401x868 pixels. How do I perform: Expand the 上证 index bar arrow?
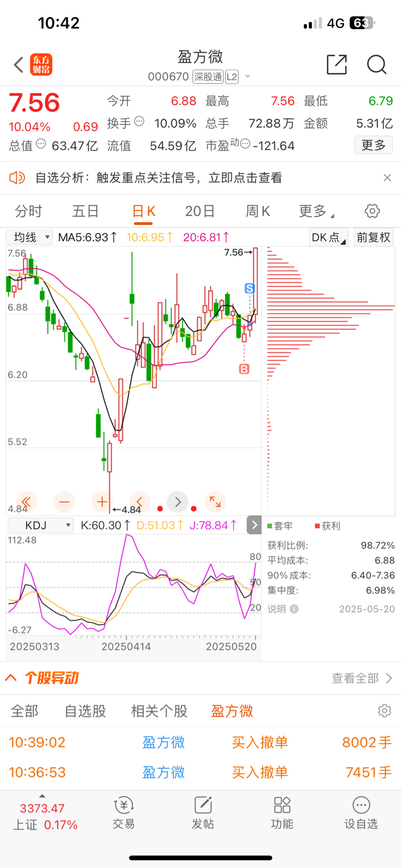(x=42, y=796)
